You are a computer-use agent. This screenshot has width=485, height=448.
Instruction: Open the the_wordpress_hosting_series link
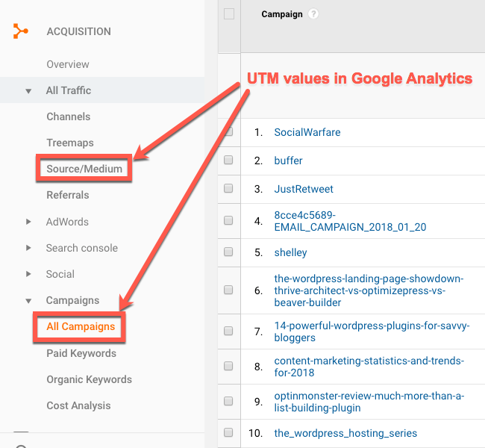point(345,433)
